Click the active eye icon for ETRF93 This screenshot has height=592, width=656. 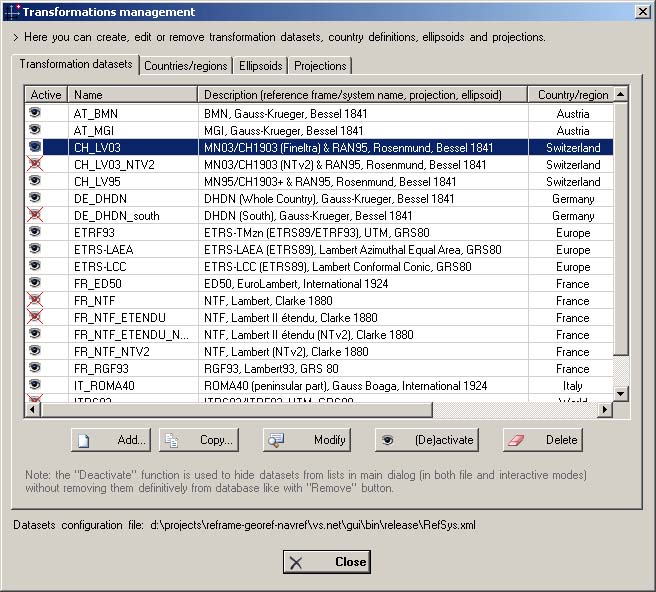click(x=36, y=233)
